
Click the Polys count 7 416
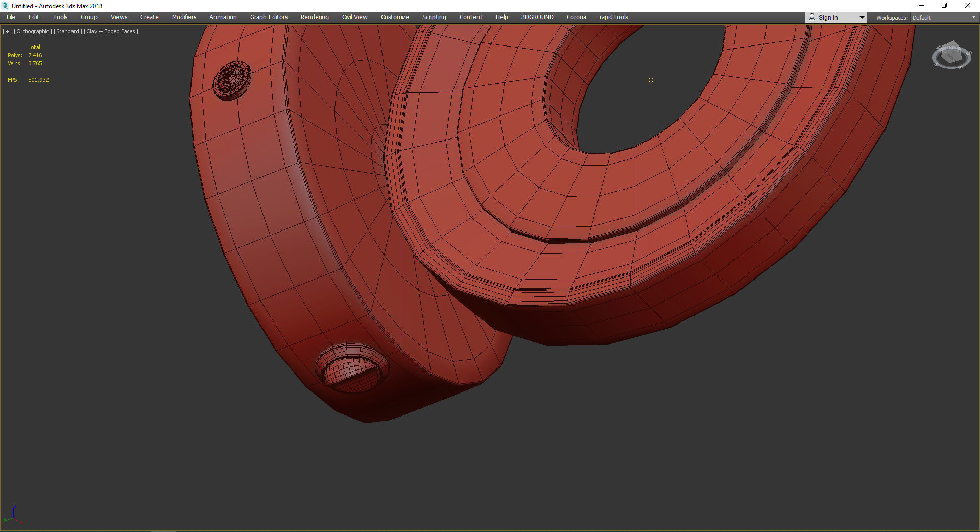pyautogui.click(x=35, y=55)
